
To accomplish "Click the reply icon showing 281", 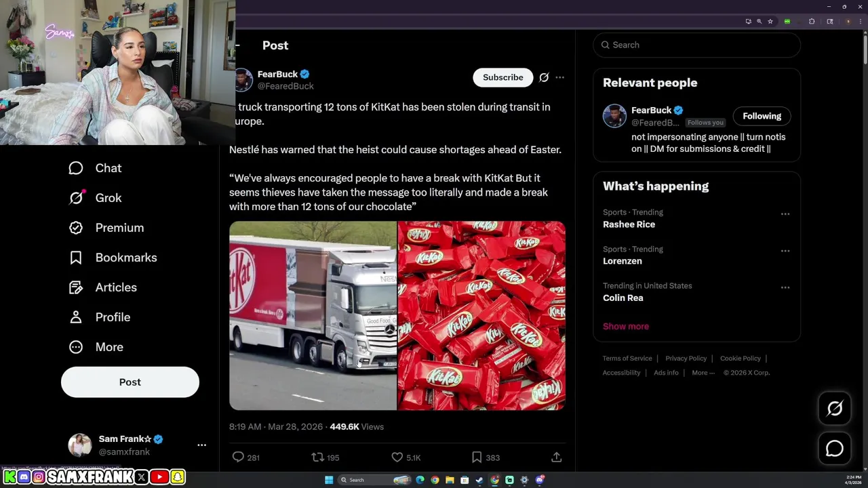I will click(x=238, y=457).
